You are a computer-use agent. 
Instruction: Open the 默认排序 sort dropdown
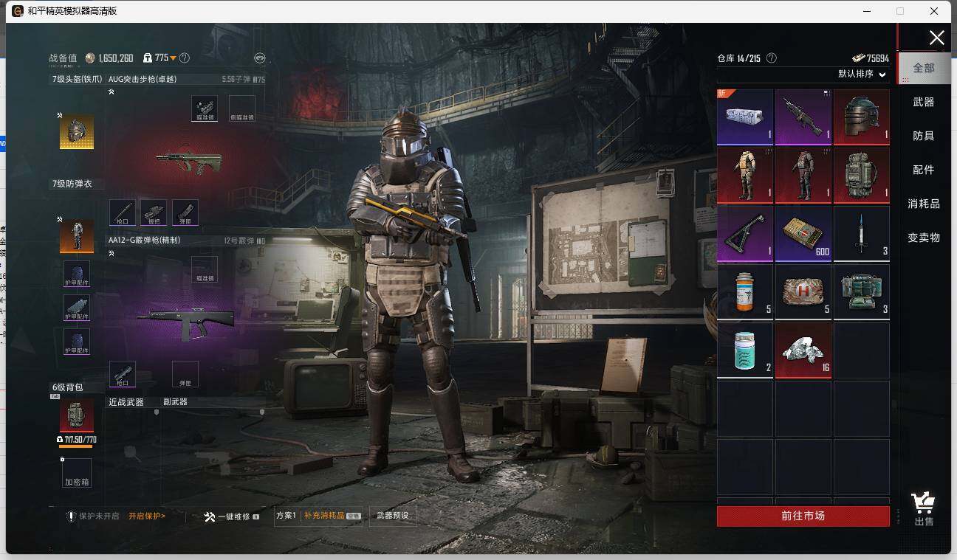point(862,74)
